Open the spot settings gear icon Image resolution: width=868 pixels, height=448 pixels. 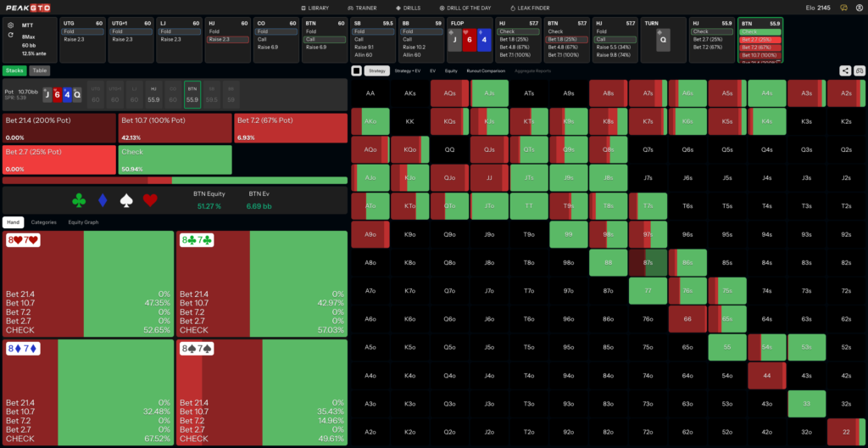(11, 25)
